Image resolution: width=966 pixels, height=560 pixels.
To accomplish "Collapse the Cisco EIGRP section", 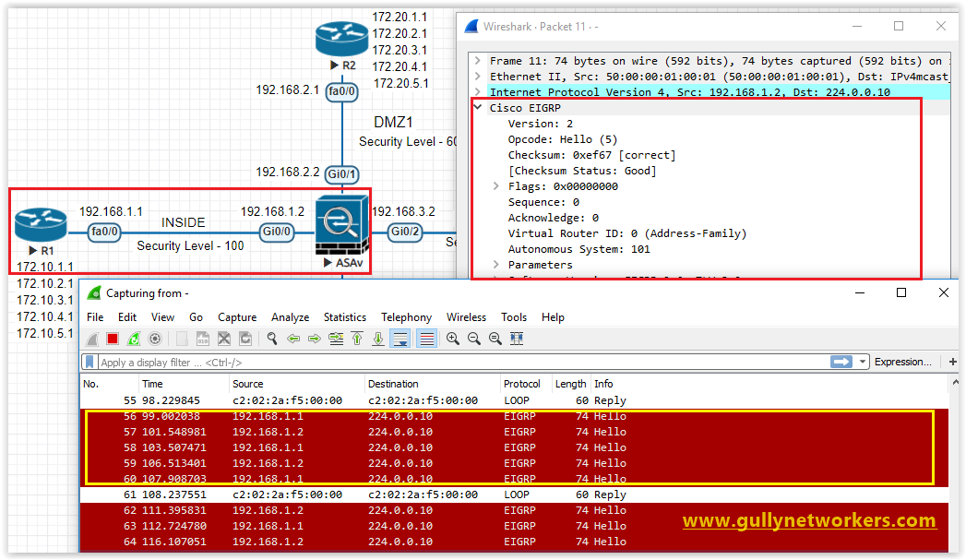I will [477, 107].
